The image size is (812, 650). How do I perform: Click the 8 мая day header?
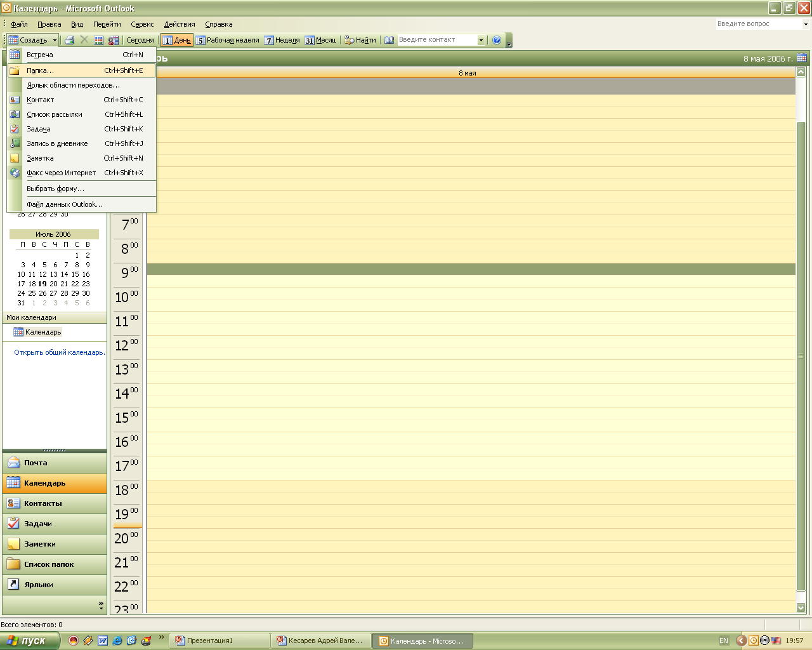468,73
